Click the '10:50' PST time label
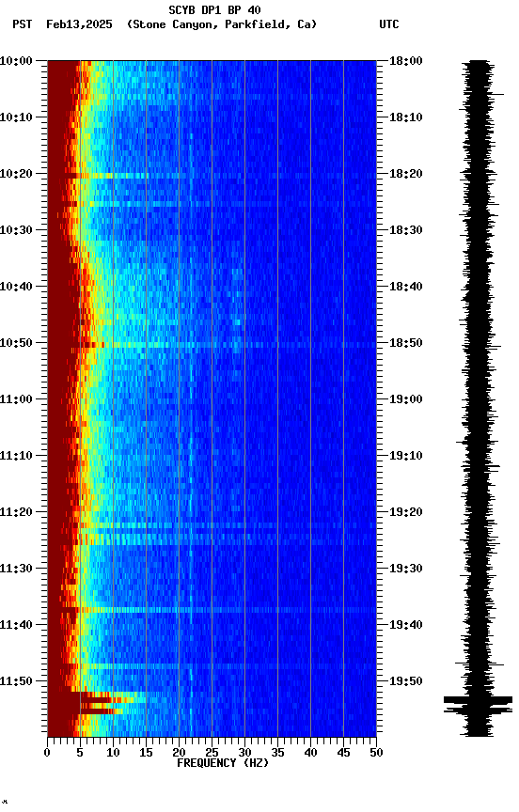This screenshot has height=812, width=519. click(16, 343)
